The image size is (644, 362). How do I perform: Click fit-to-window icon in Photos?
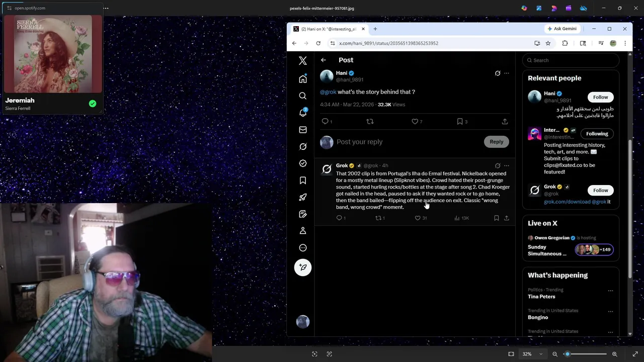[511, 354]
